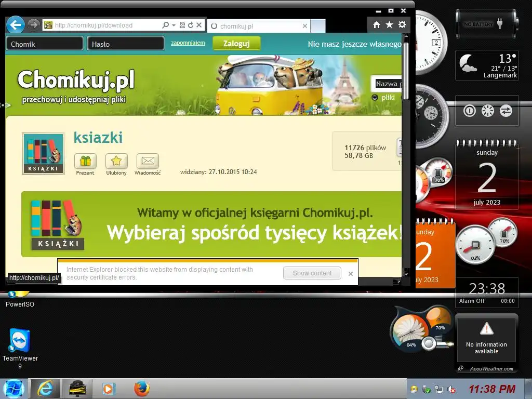
Task: Open the Windows Start button
Action: coord(13,389)
